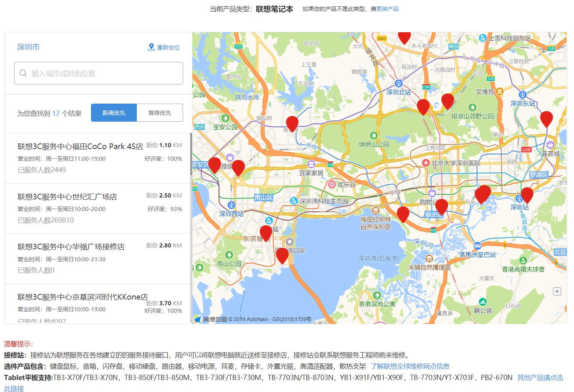Click the 深圳东站 station icon on map
The image size is (574, 392).
[x=523, y=95]
